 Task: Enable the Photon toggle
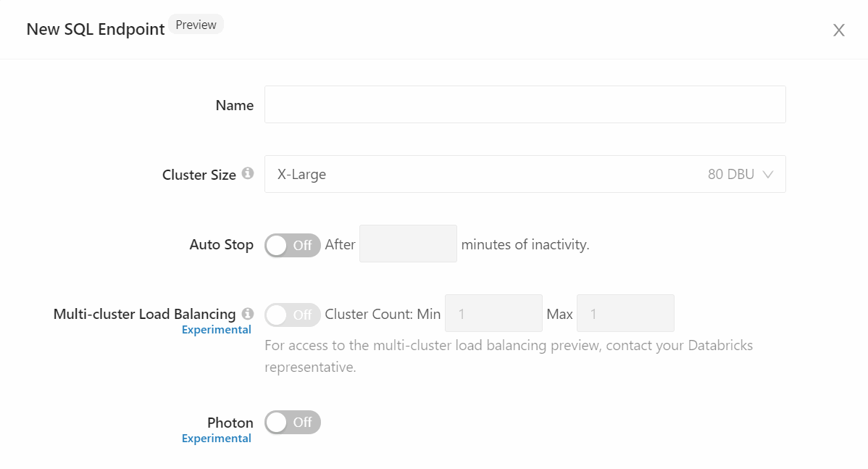293,423
